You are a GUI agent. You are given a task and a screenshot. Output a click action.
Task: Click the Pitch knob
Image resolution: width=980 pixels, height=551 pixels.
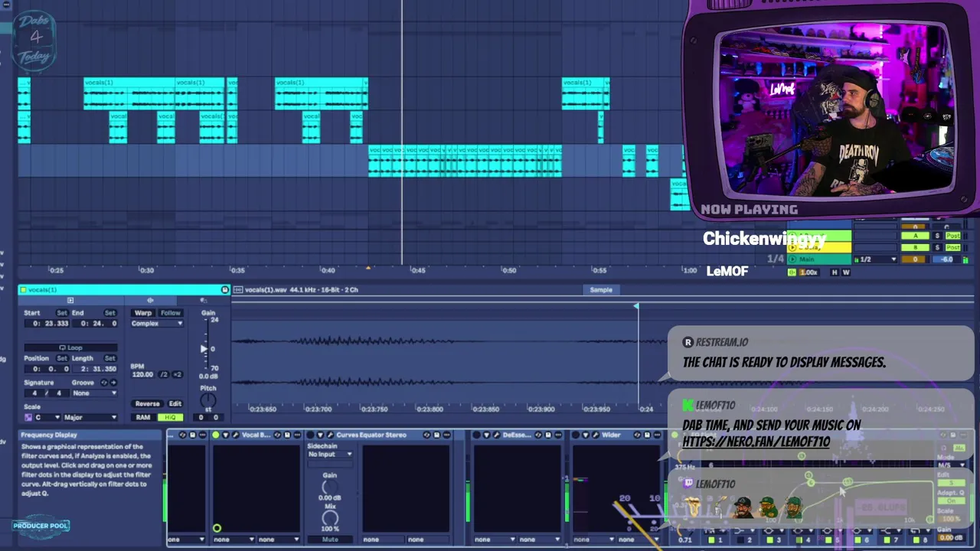[x=208, y=400]
